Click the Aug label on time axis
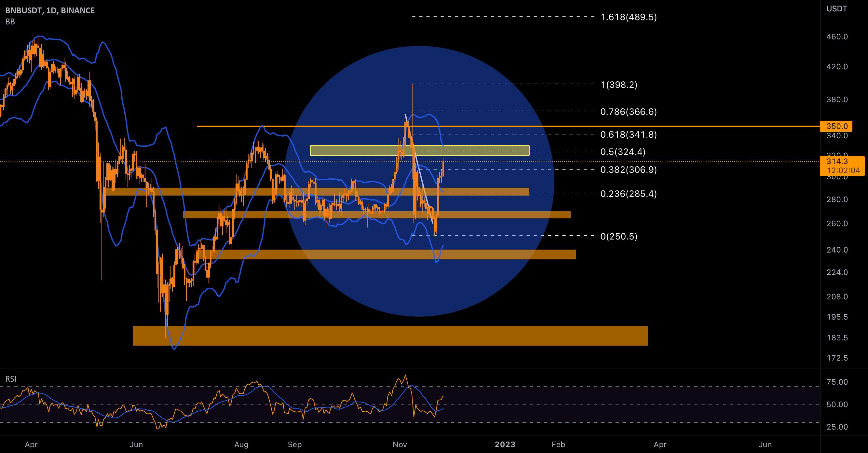Image resolution: width=868 pixels, height=453 pixels. pyautogui.click(x=241, y=445)
